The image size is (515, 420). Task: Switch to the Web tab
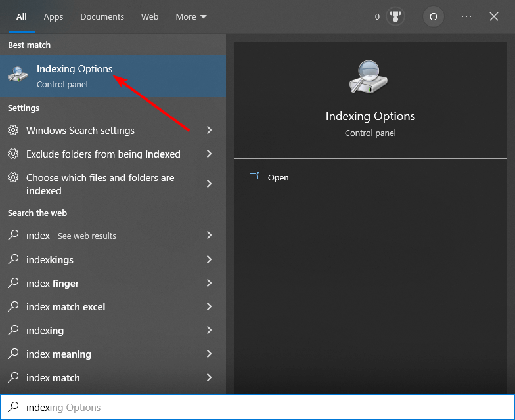[150, 17]
